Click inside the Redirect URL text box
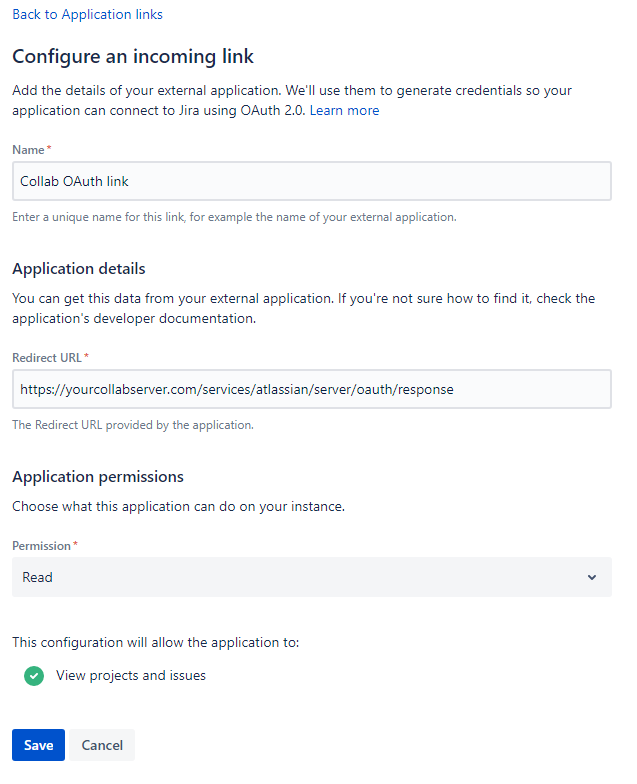Screen dimensions: 637x784 (x=311, y=389)
